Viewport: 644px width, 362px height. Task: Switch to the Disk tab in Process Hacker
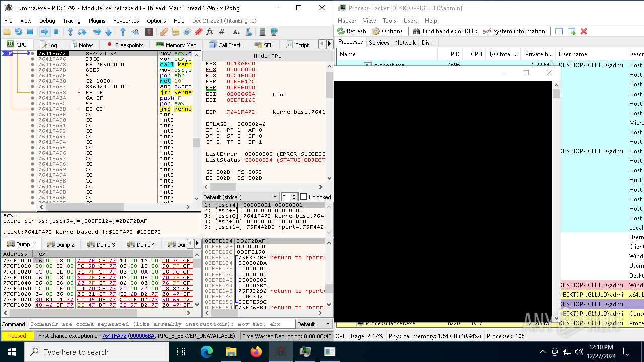427,43
